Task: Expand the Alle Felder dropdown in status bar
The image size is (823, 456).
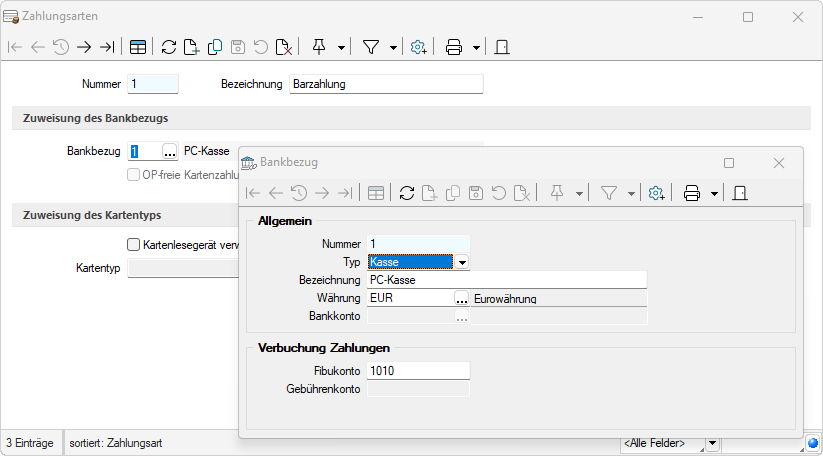Action: 712,443
